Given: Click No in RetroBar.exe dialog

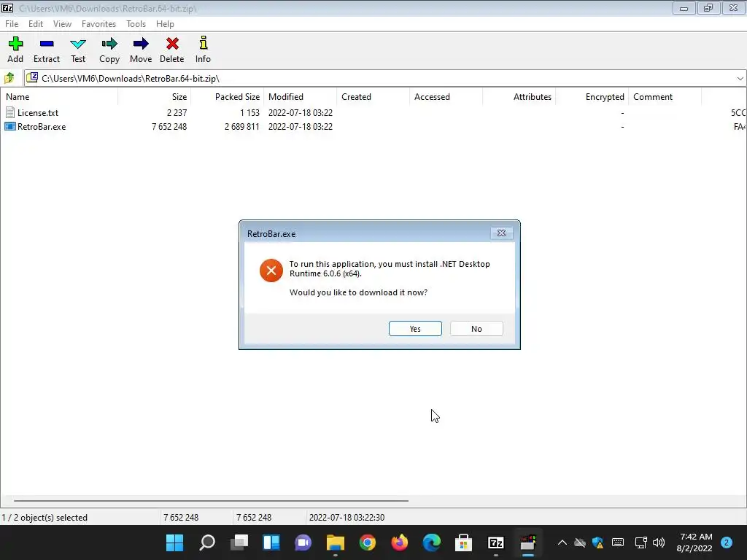Looking at the screenshot, I should point(476,329).
